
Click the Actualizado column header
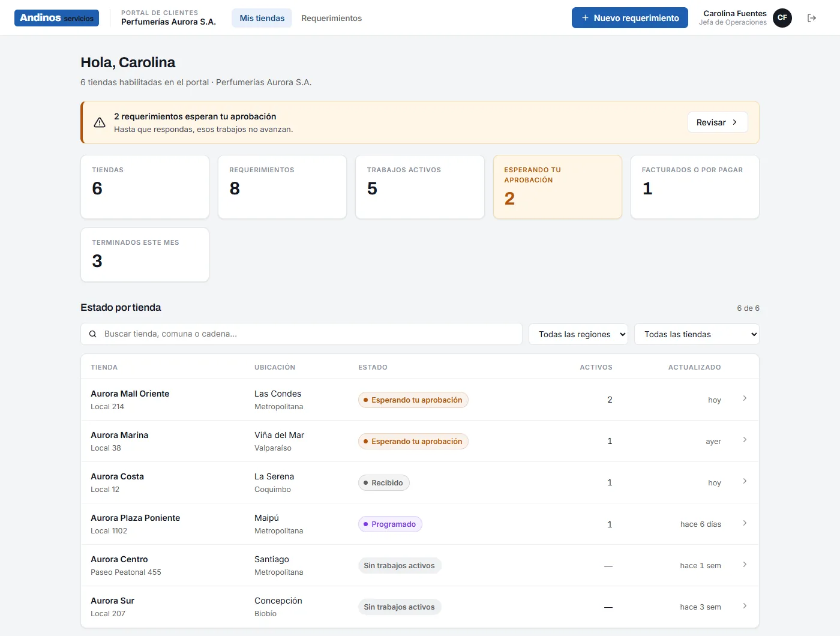pyautogui.click(x=695, y=367)
